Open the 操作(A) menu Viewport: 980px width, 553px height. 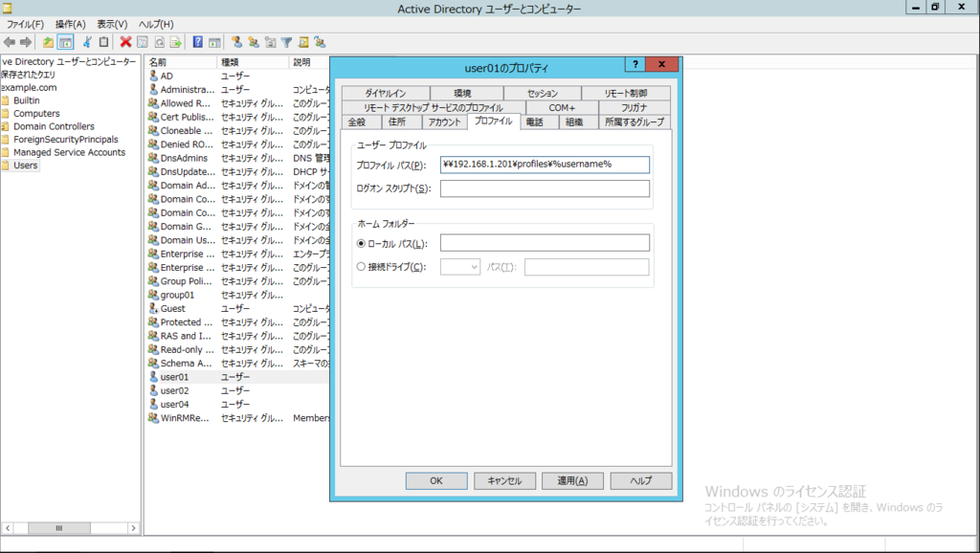70,24
